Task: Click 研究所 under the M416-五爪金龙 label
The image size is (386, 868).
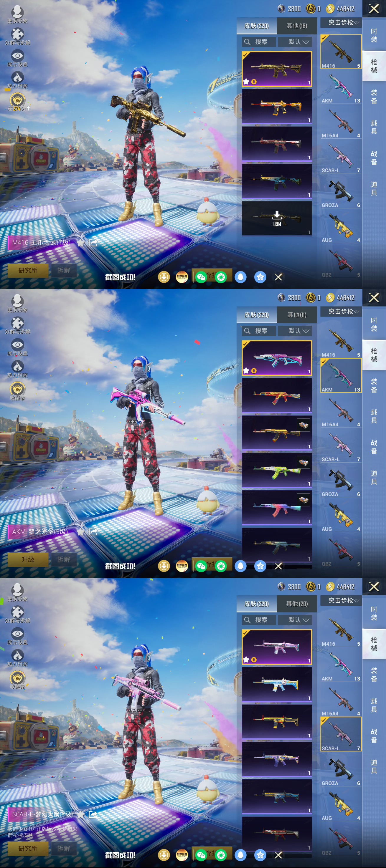Action: [28, 271]
